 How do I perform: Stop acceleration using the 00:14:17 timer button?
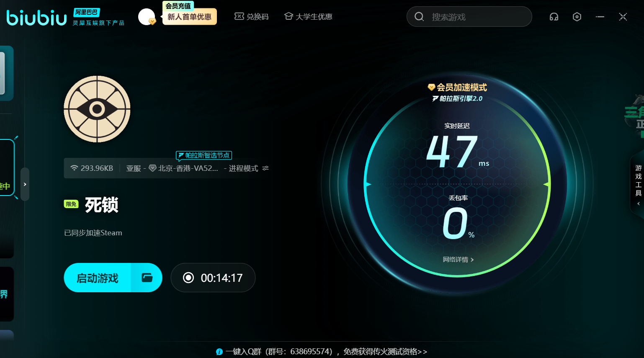213,278
